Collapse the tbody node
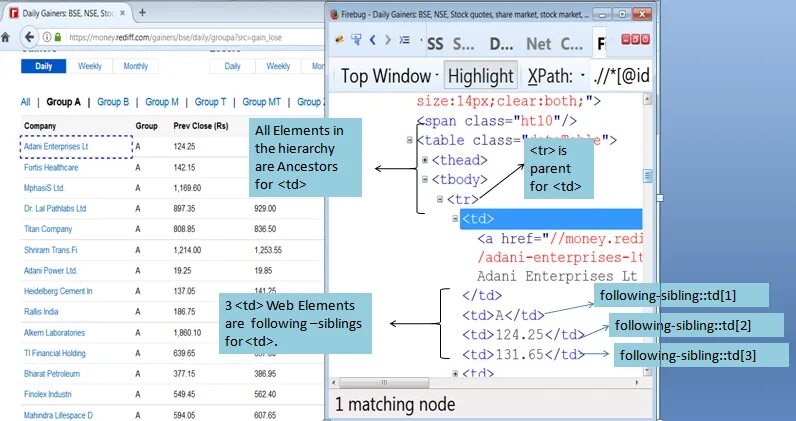Viewport: 796px width, 421px height. 425,179
